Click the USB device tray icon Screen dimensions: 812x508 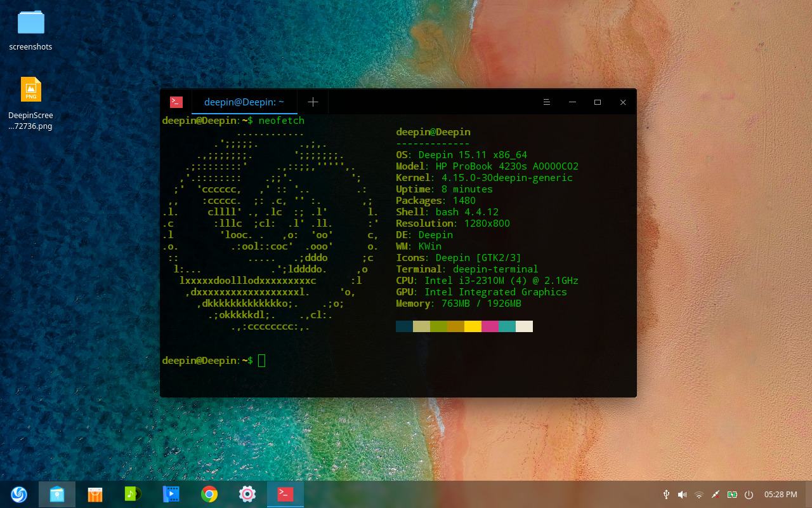coord(666,494)
